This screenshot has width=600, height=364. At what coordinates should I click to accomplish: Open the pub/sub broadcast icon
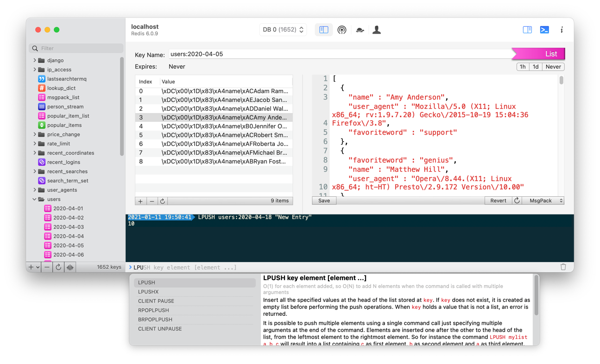click(x=341, y=30)
